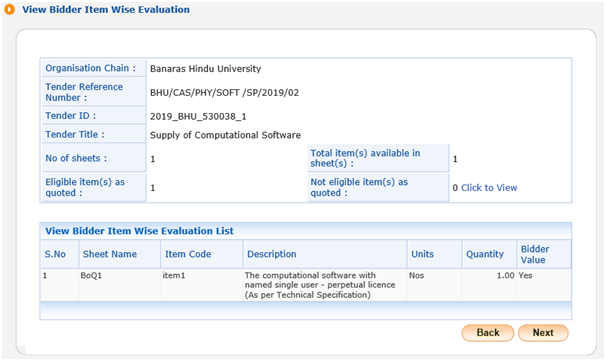The image size is (606, 361).
Task: Open the Click to View link
Action: click(489, 188)
